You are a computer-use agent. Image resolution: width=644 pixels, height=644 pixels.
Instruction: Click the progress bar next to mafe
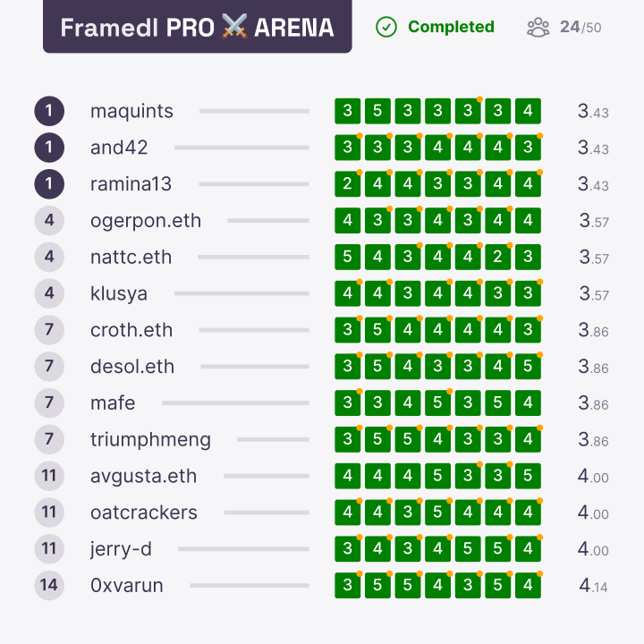coord(235,403)
